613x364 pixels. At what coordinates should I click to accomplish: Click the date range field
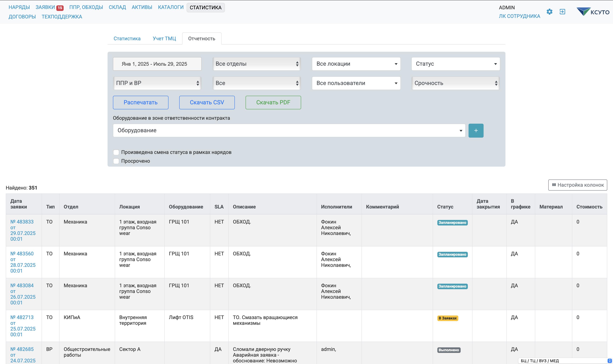pos(157,64)
